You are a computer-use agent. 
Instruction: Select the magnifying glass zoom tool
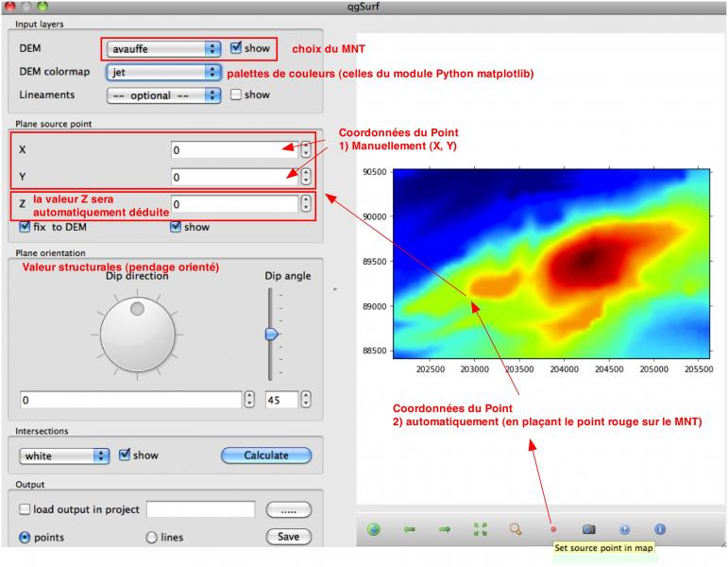516,529
